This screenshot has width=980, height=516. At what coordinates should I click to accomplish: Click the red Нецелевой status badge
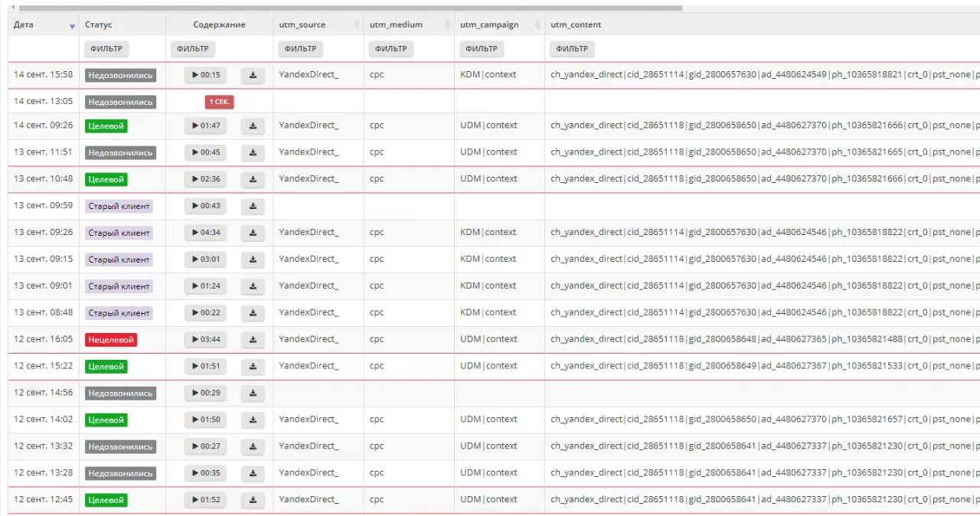[111, 339]
